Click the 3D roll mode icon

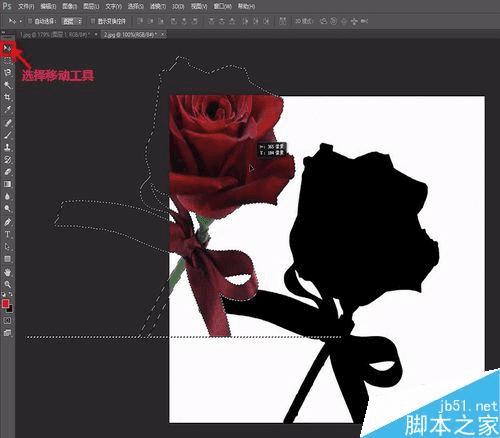click(333, 21)
